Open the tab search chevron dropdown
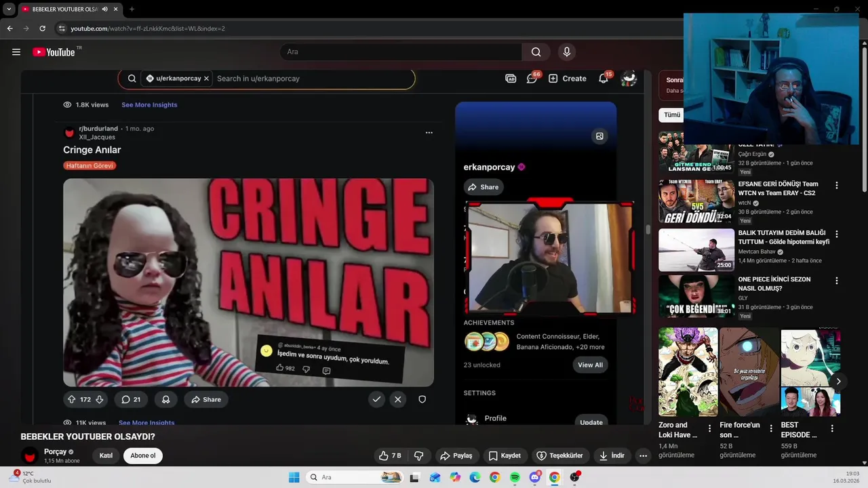The width and height of the screenshot is (868, 488). [9, 9]
